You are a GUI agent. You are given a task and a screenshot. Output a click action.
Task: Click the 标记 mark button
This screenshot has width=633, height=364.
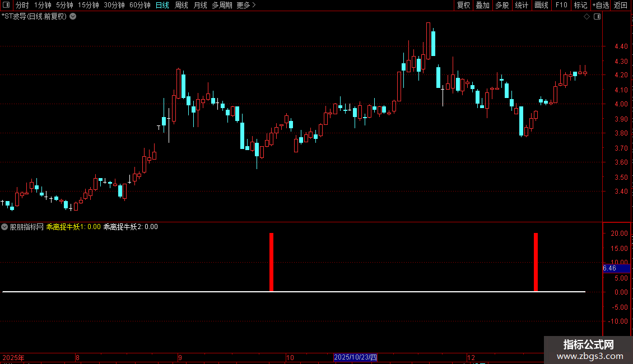580,5
